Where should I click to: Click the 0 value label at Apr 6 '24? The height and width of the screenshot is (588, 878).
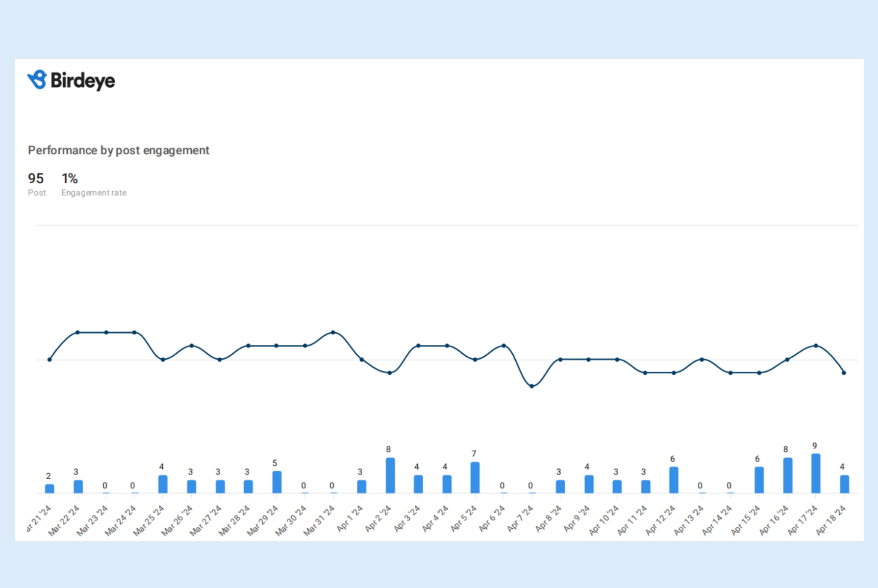coord(502,486)
